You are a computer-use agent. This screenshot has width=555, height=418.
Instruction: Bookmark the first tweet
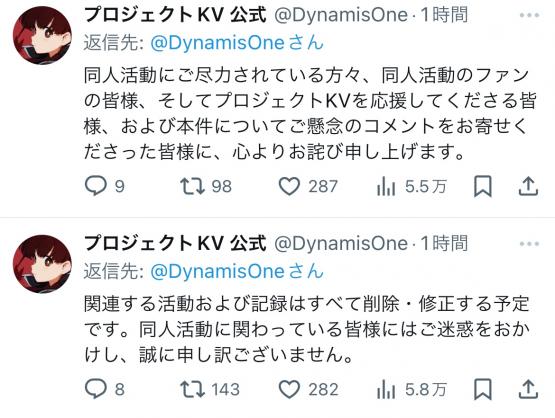(x=483, y=186)
